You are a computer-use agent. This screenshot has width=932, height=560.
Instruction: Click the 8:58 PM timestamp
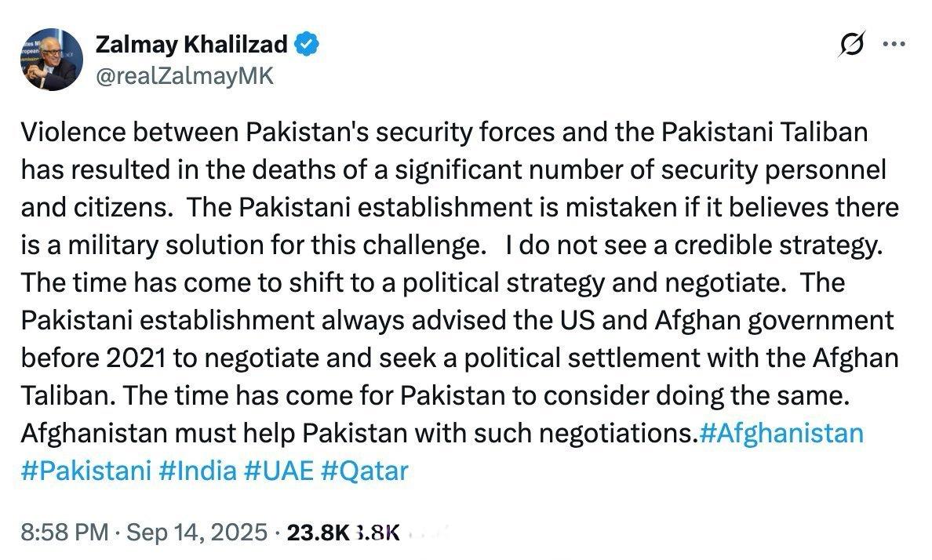point(65,532)
